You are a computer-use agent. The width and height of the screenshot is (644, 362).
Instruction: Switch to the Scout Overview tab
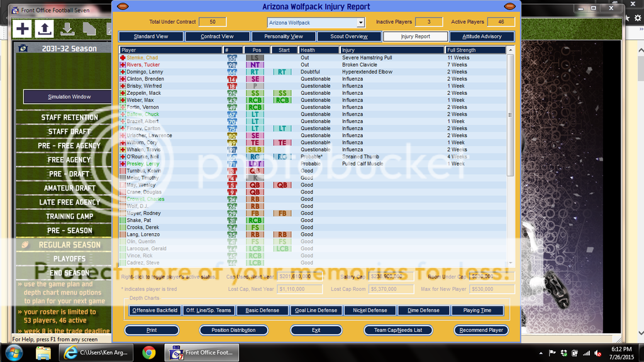click(x=350, y=36)
